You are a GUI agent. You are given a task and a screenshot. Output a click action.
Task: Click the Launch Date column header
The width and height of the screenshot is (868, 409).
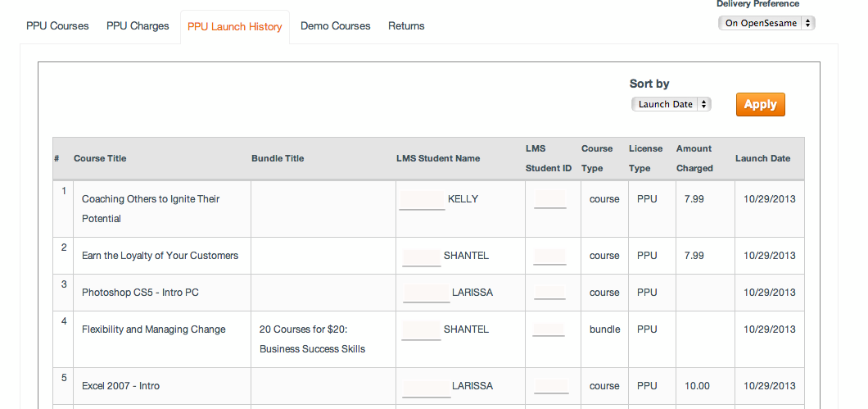(762, 158)
